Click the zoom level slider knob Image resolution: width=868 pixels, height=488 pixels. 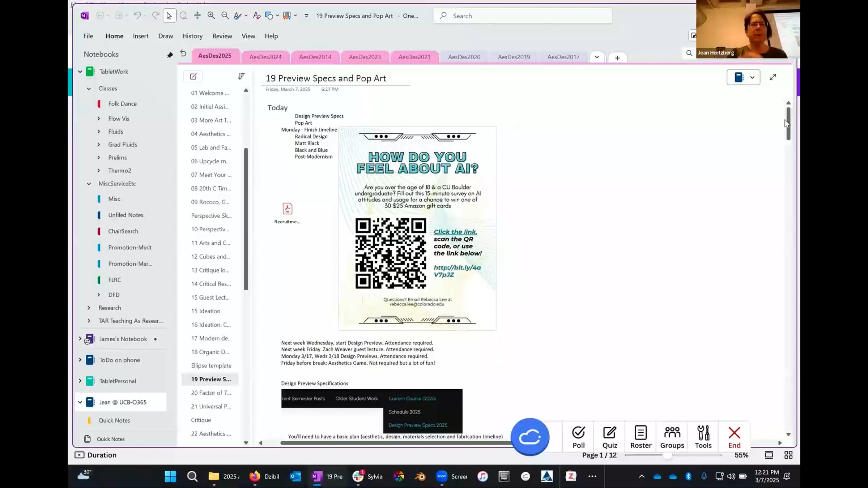click(668, 455)
